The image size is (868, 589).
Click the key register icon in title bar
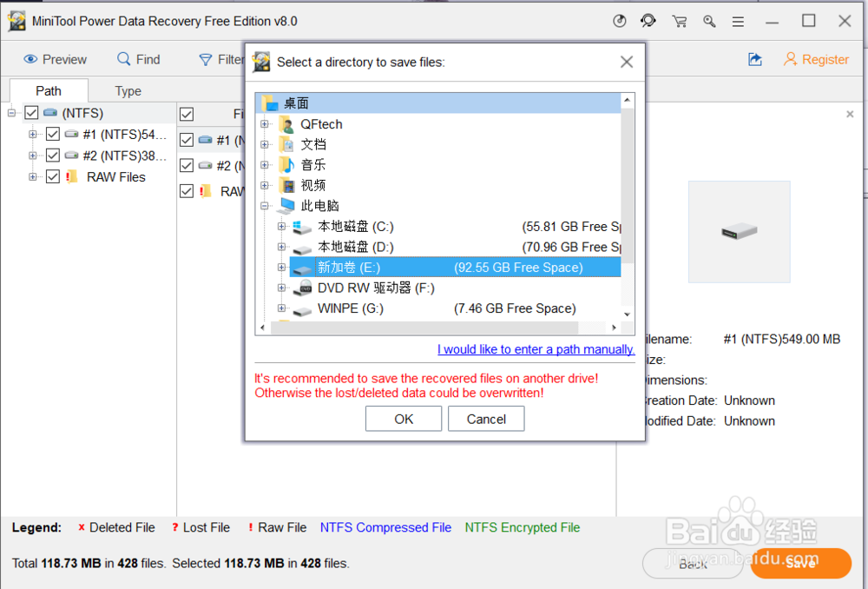click(x=709, y=22)
